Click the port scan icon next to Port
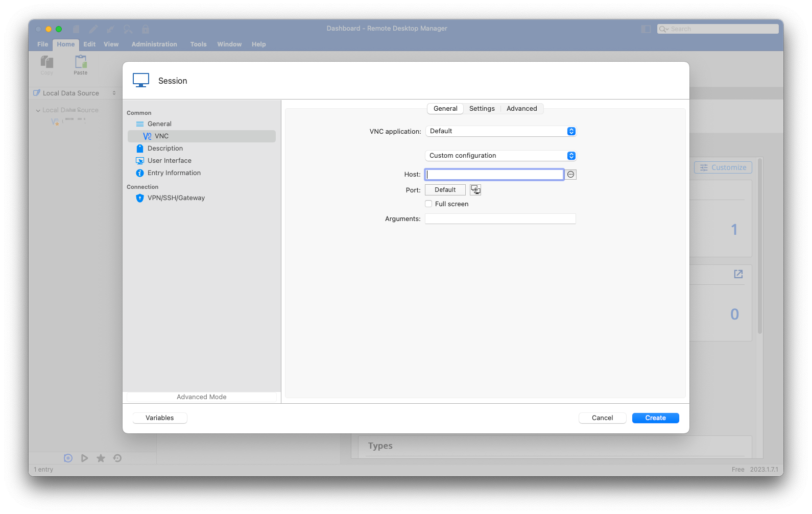The width and height of the screenshot is (812, 514). 475,190
